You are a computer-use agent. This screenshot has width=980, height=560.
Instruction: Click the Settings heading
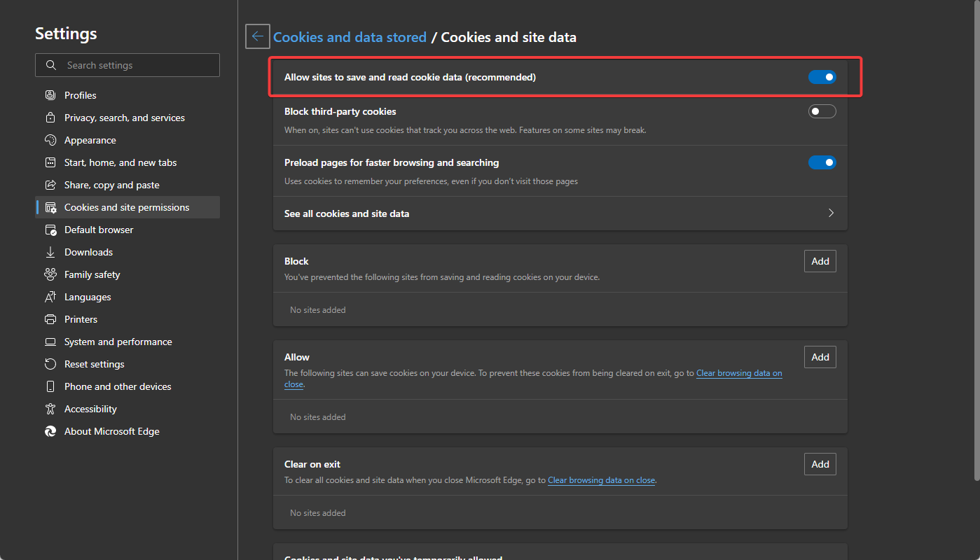(66, 34)
